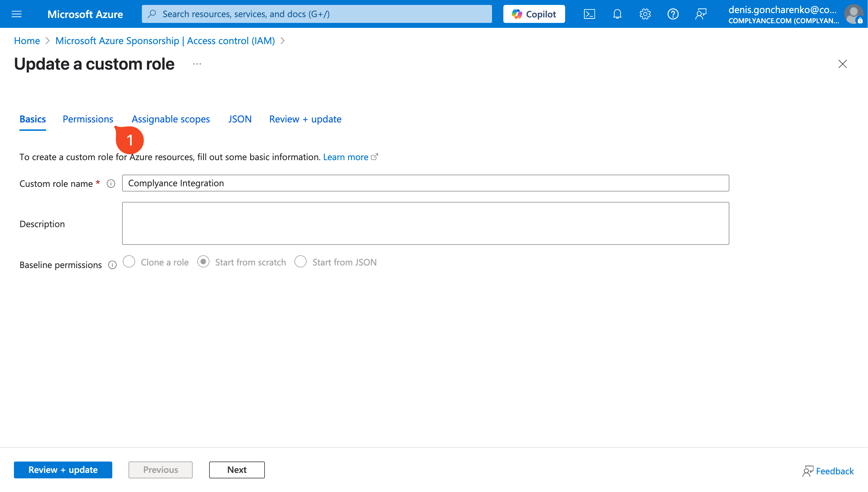Viewport: 868px width, 492px height.
Task: Open the Help question mark icon
Action: 673,14
